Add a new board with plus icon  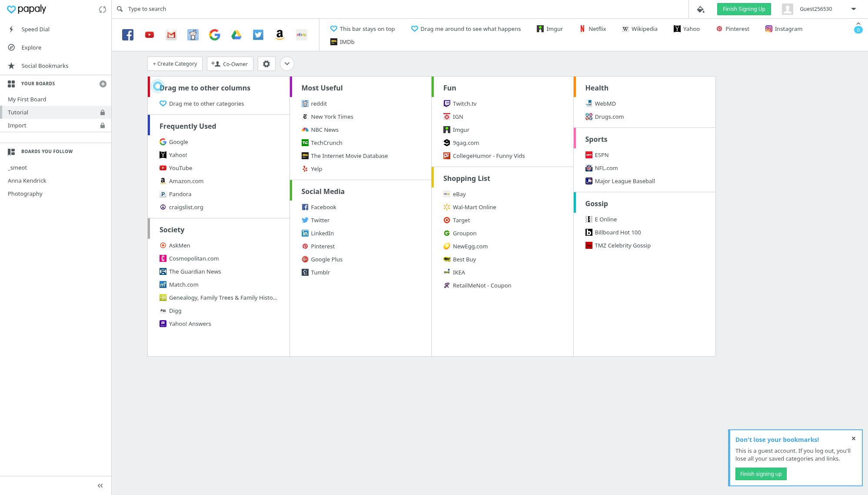pyautogui.click(x=103, y=84)
